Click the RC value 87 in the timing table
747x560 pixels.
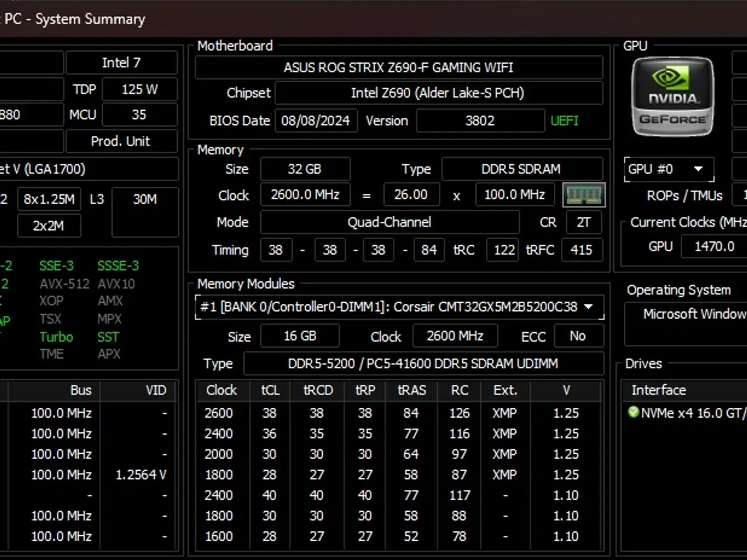click(459, 475)
